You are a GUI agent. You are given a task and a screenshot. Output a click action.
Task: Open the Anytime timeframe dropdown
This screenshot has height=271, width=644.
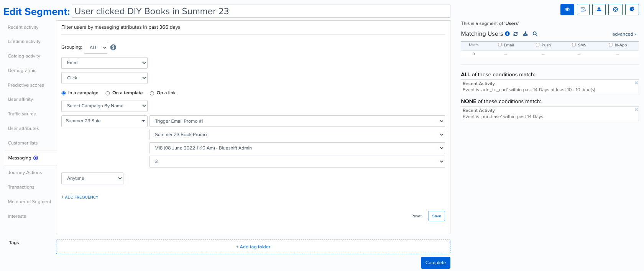pos(92,178)
